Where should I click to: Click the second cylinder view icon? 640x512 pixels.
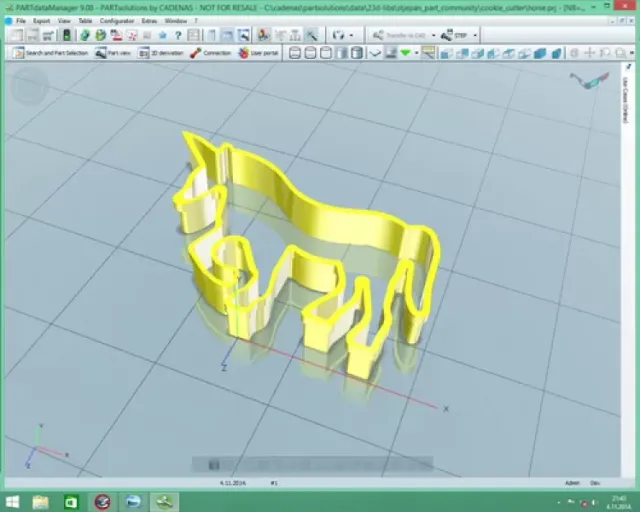pyautogui.click(x=310, y=53)
